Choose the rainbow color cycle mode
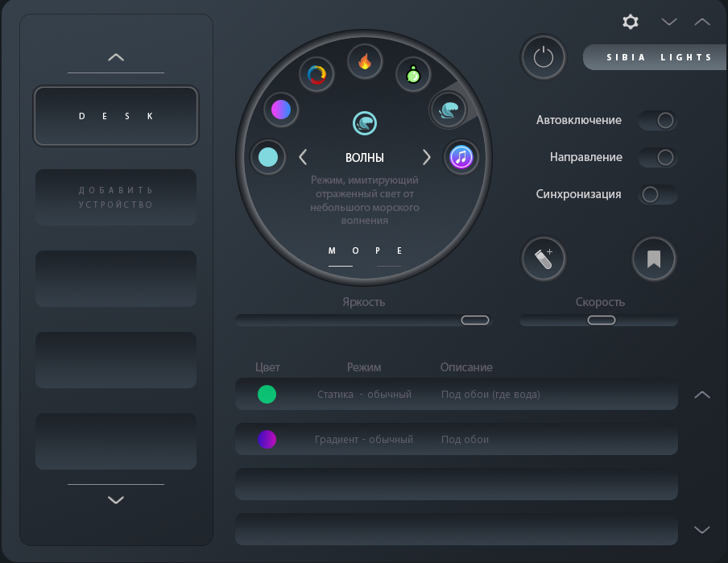The width and height of the screenshot is (728, 563). (x=316, y=74)
